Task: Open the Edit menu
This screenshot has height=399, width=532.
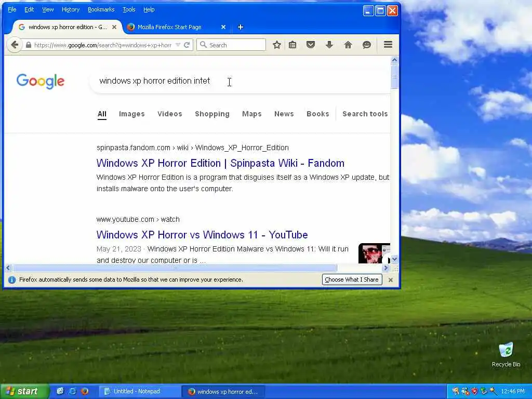Action: 29,9
